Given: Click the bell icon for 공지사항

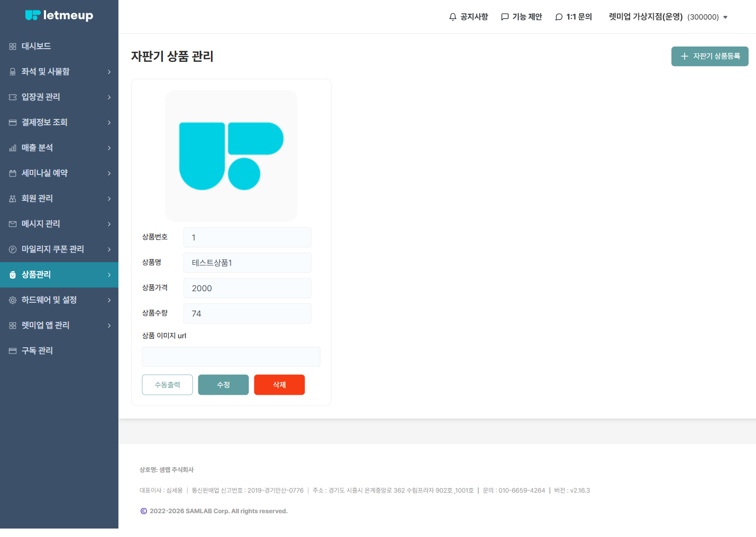Looking at the screenshot, I should point(453,17).
